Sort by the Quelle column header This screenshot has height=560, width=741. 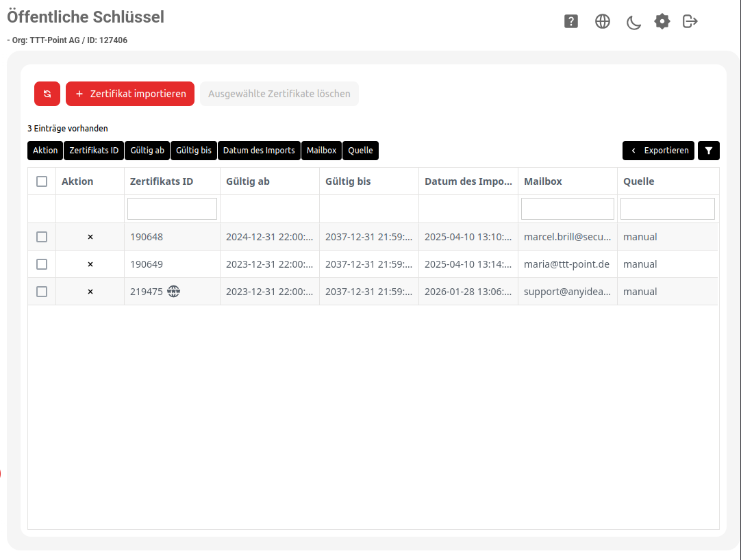coord(638,181)
